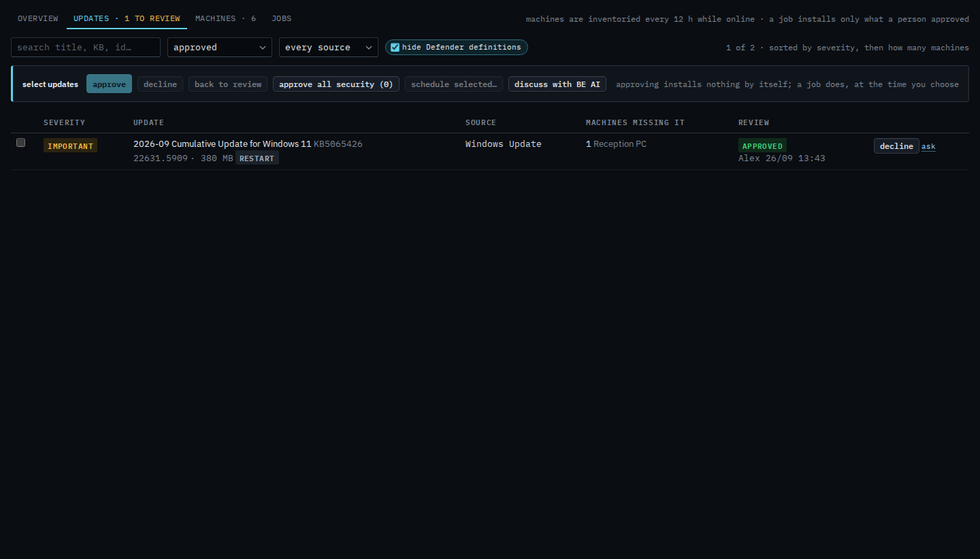Screen dimensions: 980x559
Task: Click the Review column header
Action: click(x=753, y=122)
